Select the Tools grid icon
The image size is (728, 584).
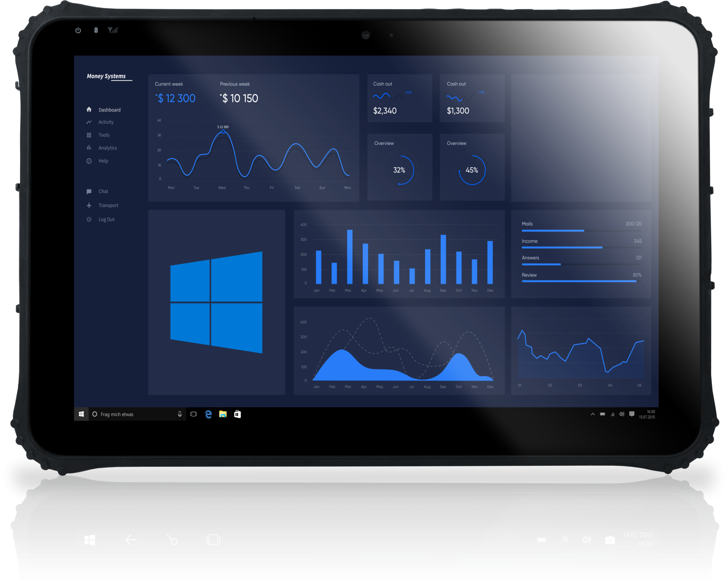89,135
